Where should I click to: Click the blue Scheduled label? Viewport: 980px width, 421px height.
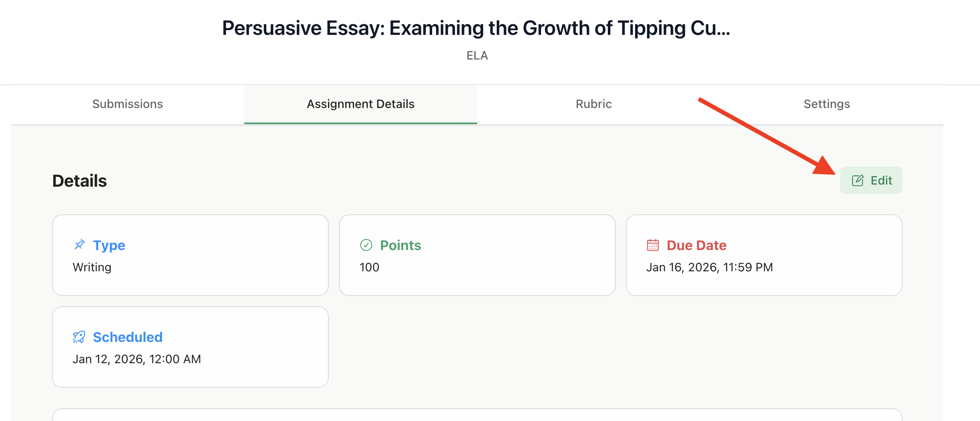128,337
